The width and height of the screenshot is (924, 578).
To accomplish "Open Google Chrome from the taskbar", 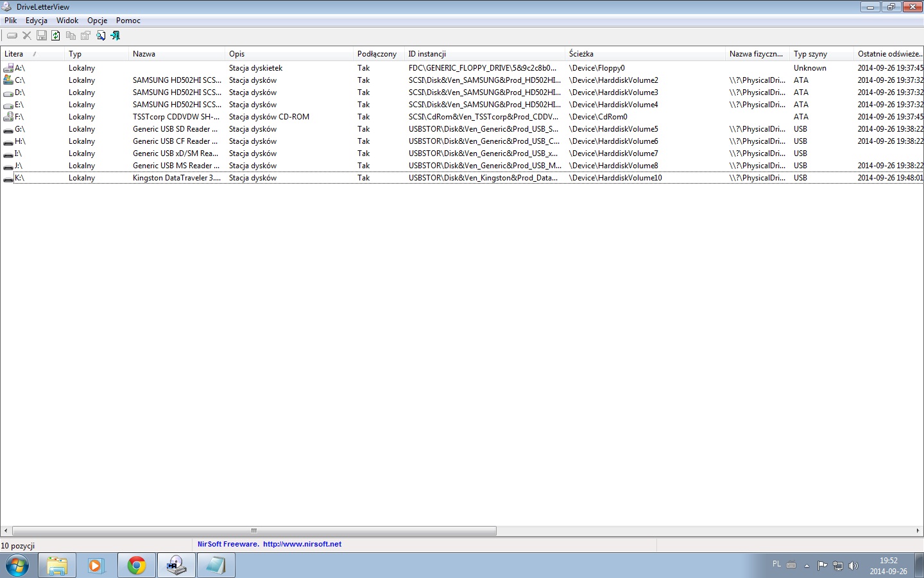I will [x=136, y=566].
